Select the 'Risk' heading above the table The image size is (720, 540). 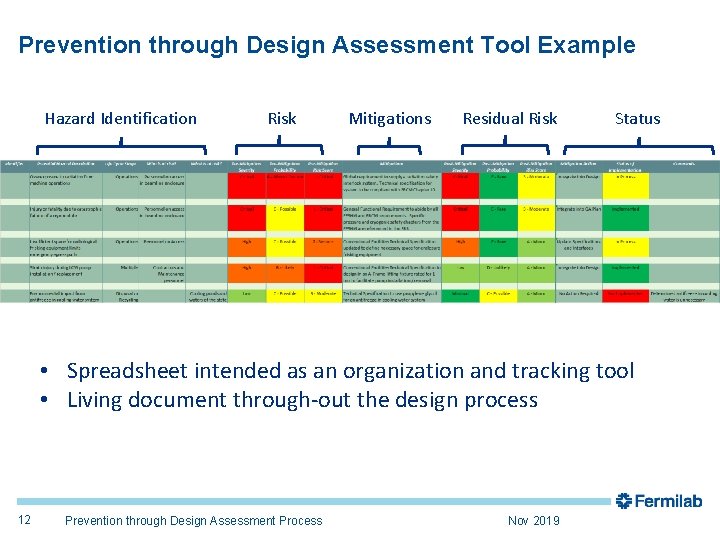pyautogui.click(x=282, y=118)
